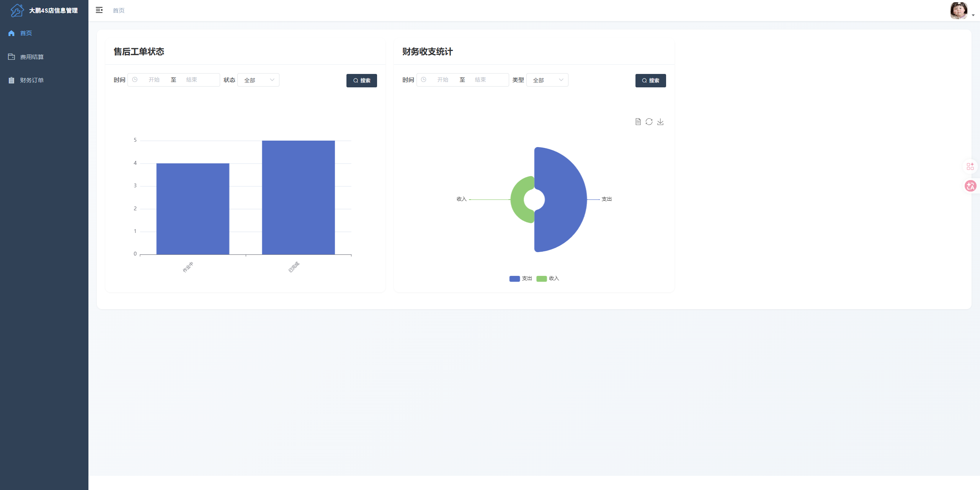Click the 已完成 bar in the chart
This screenshot has width=980, height=490.
click(x=299, y=197)
